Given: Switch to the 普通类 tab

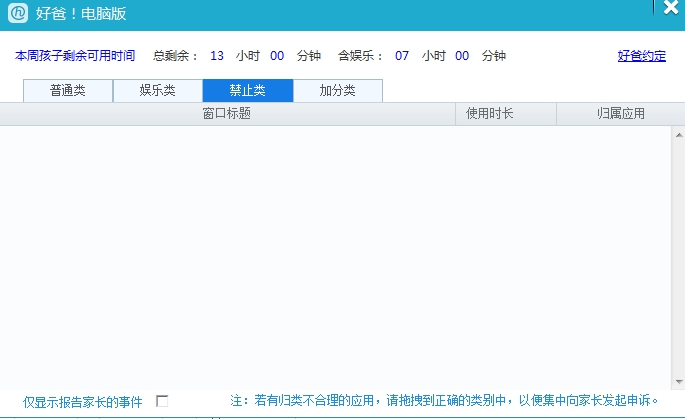Looking at the screenshot, I should coord(67,91).
